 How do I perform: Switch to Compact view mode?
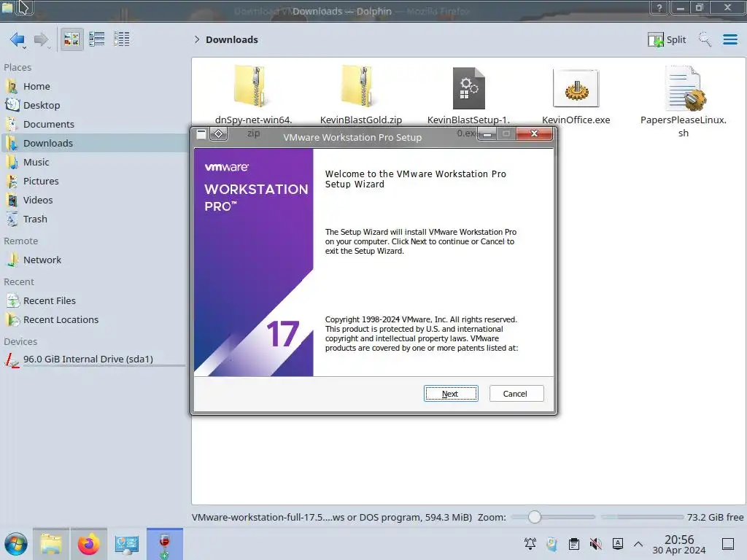(97, 39)
